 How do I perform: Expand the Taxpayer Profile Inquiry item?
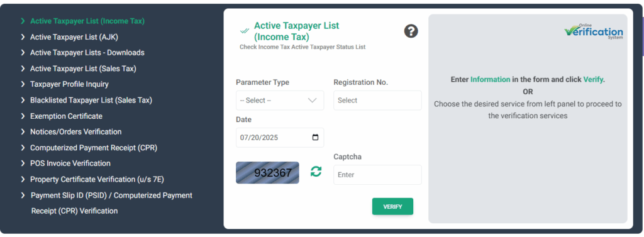(69, 84)
